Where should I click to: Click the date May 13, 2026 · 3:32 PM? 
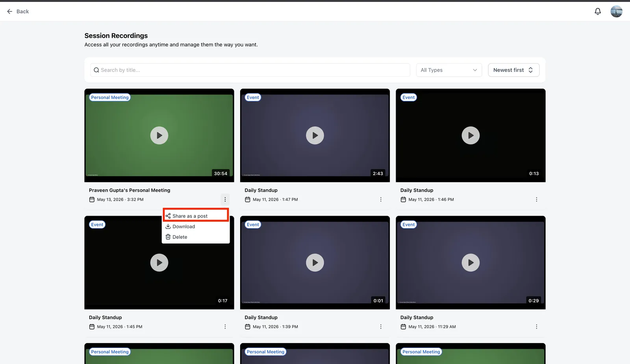[120, 200]
